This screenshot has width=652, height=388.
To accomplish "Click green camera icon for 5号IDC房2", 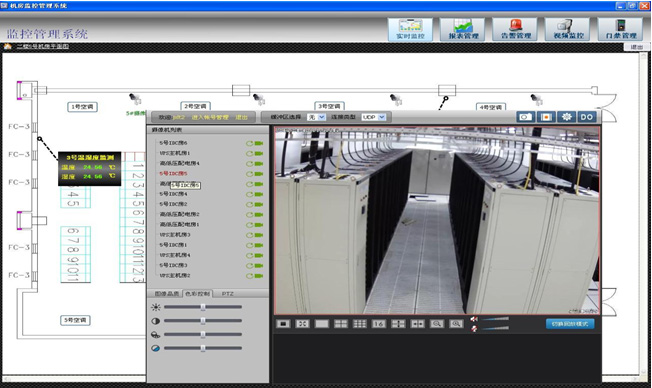I will click(x=259, y=205).
